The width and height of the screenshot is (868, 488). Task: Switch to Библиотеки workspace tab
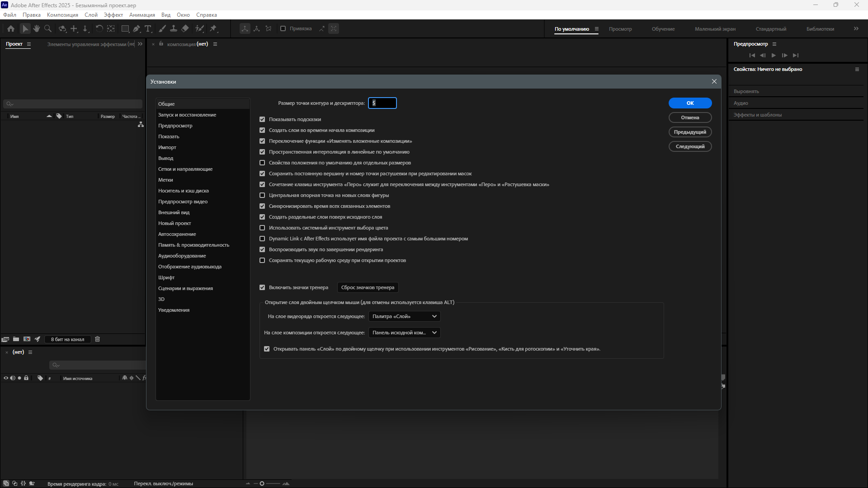point(820,29)
